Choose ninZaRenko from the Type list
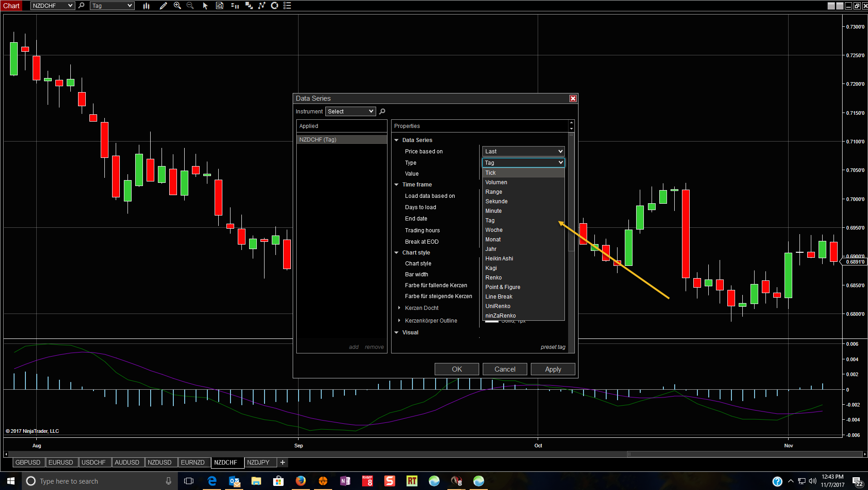Screen dimensions: 868x490 point(523,316)
